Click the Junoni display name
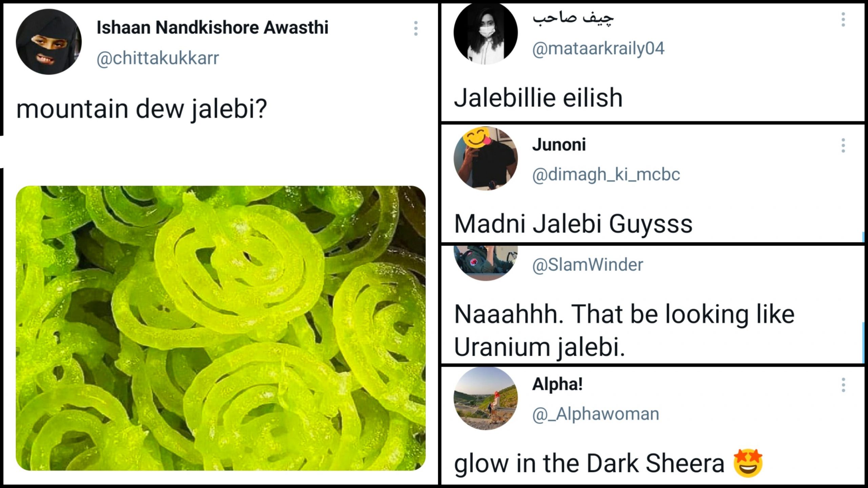Viewport: 868px width, 488px height. coord(559,145)
